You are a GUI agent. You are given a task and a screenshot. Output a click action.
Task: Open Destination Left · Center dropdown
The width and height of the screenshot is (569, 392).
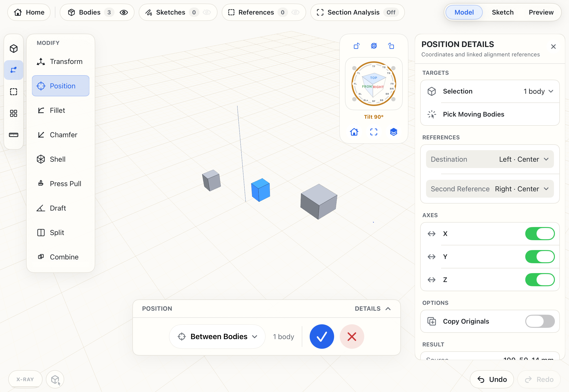(490, 159)
